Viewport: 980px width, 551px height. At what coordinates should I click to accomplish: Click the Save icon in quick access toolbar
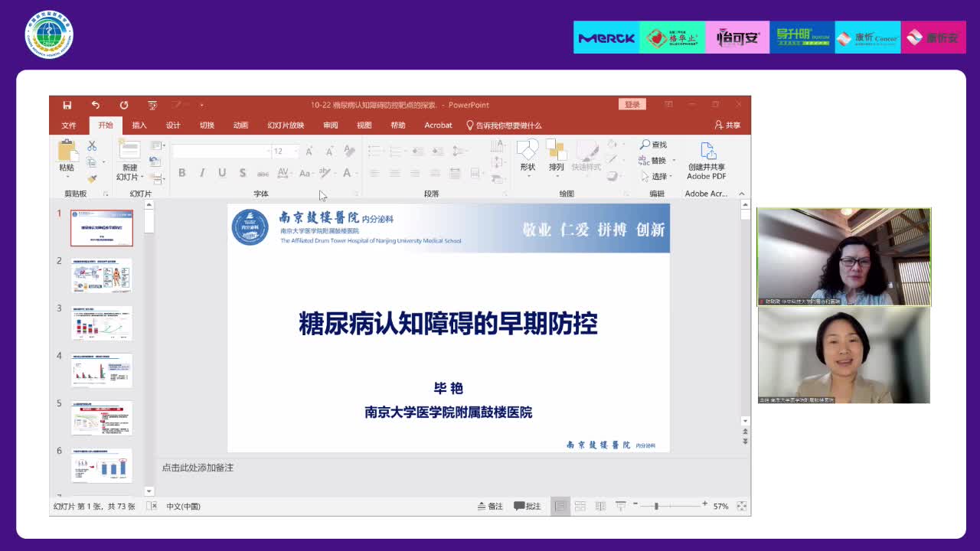[67, 105]
